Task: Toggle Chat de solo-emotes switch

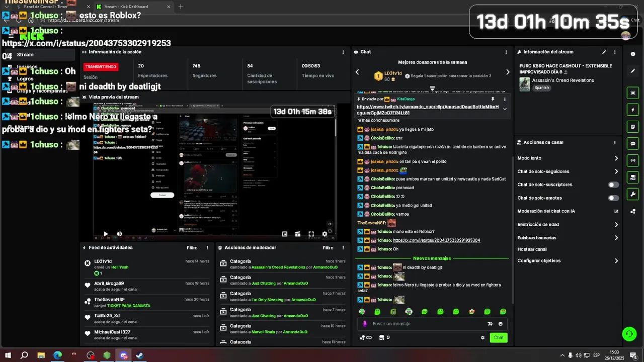Action: 613,198
